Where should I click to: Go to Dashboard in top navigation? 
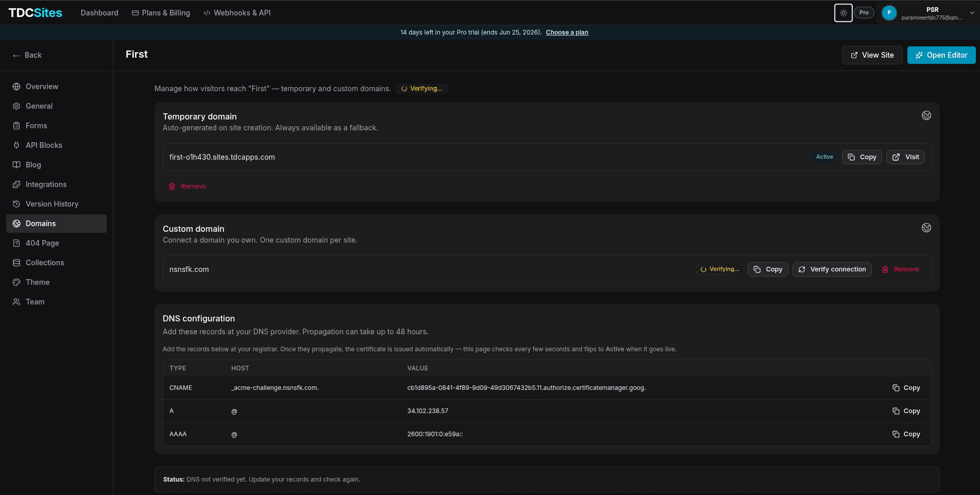pos(99,13)
